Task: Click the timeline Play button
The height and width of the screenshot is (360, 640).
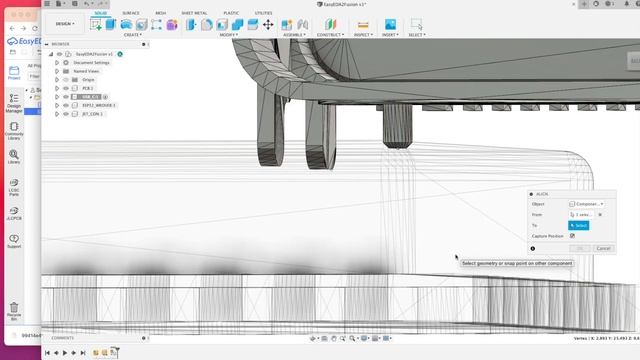Action: 65,353
